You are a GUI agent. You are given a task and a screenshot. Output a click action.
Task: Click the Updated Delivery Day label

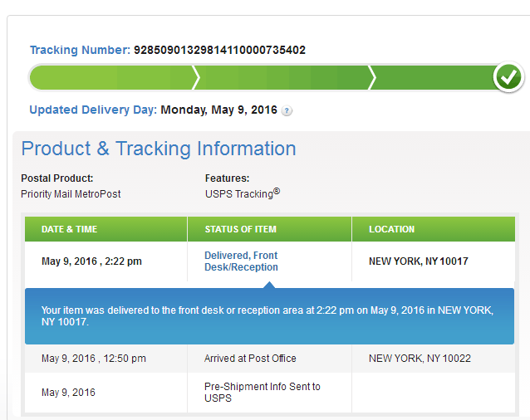(x=93, y=110)
